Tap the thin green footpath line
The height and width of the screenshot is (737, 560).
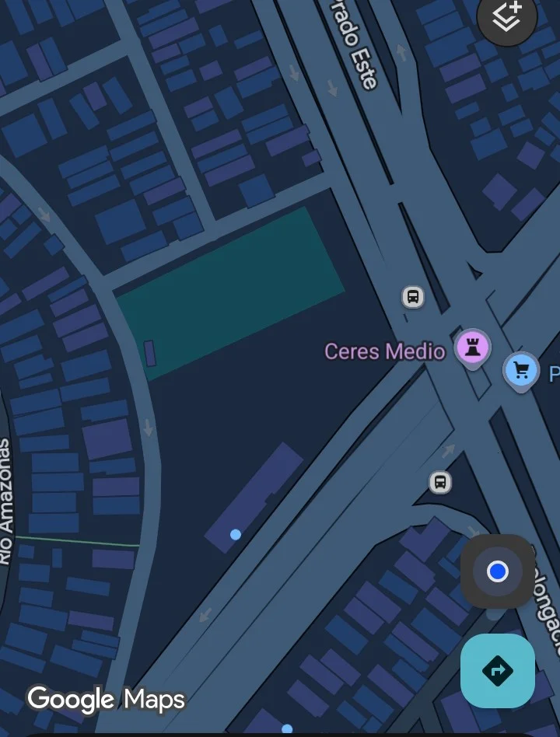pos(78,541)
